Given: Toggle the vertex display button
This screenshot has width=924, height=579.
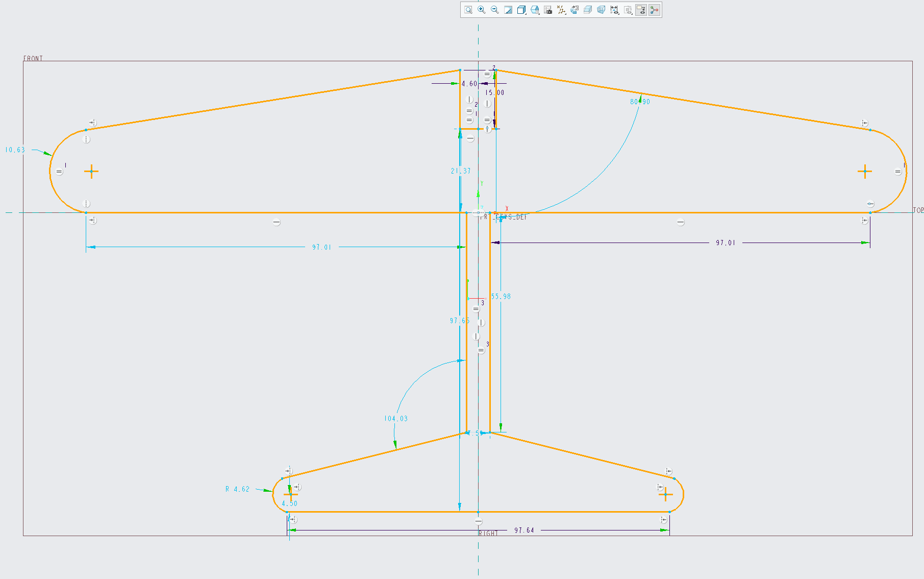Looking at the screenshot, I should pos(655,10).
